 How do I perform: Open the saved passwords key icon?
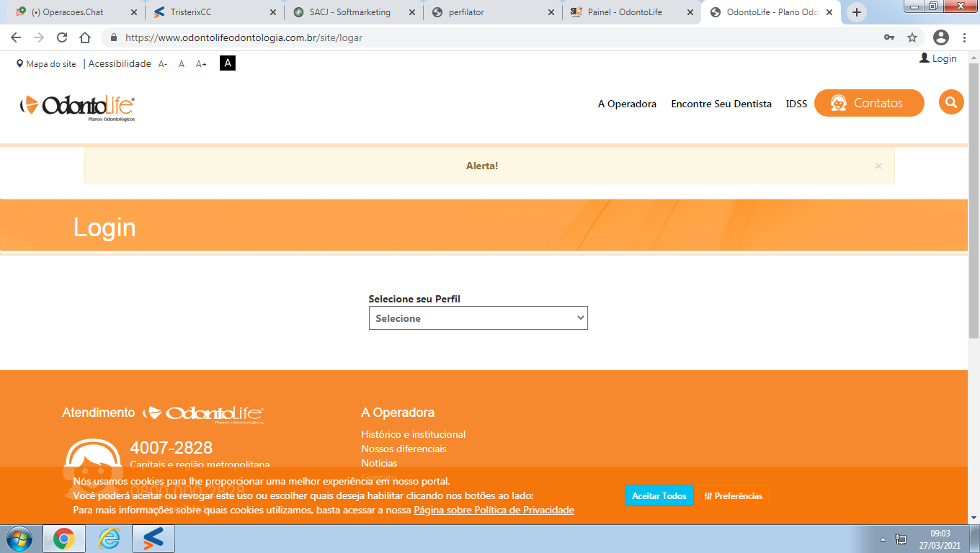(889, 37)
